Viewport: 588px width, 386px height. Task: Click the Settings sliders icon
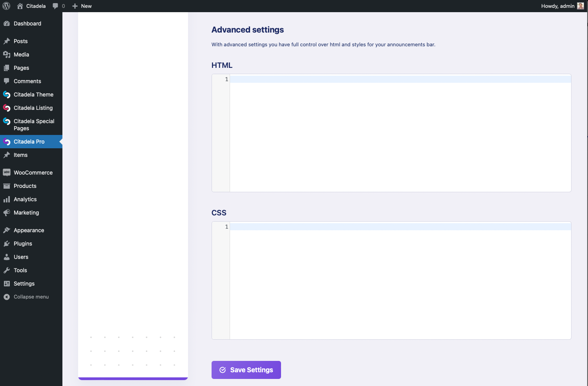pos(7,284)
